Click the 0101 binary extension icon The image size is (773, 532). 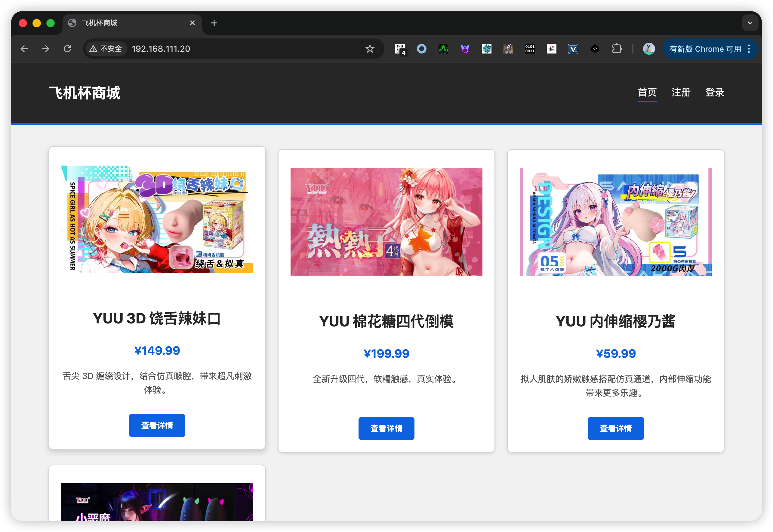coord(530,49)
